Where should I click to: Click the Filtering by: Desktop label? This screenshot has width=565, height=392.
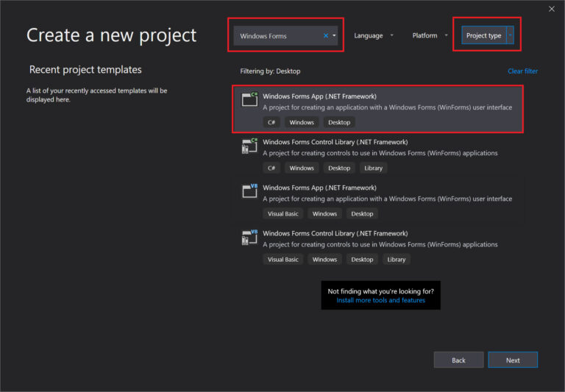(270, 71)
